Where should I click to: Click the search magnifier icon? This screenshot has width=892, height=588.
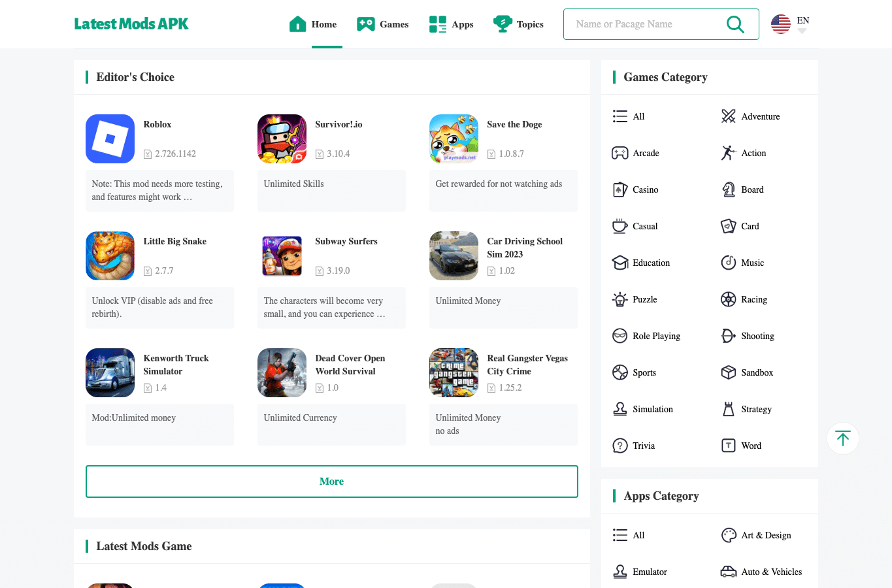pos(735,24)
